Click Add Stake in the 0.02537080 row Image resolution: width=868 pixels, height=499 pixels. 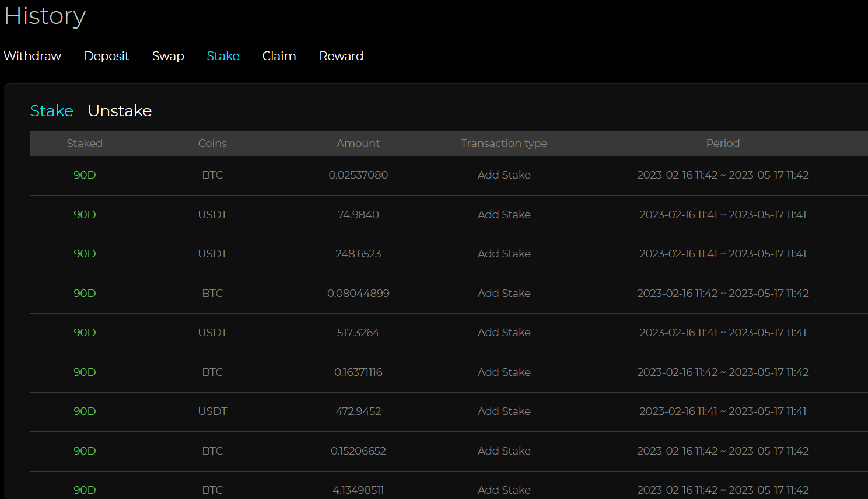pos(504,175)
